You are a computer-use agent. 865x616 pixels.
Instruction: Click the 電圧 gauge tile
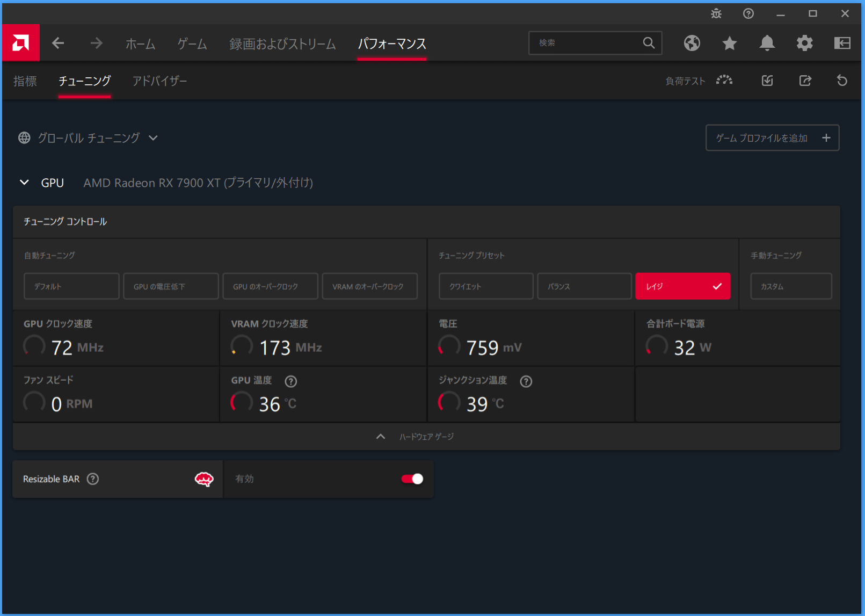531,338
